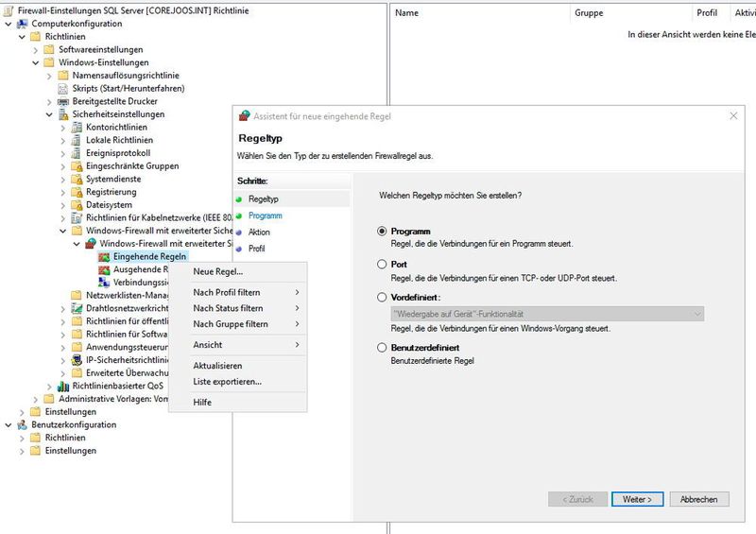
Task: Collapse the Benutzerkonfiguration node
Action: [9, 425]
